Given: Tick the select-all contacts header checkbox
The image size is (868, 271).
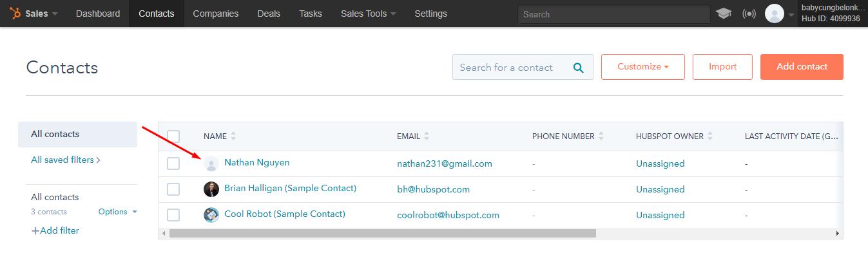Looking at the screenshot, I should 173,136.
